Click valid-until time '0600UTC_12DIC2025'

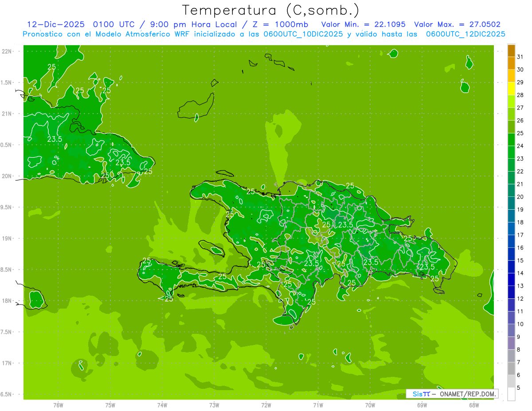pyautogui.click(x=465, y=34)
